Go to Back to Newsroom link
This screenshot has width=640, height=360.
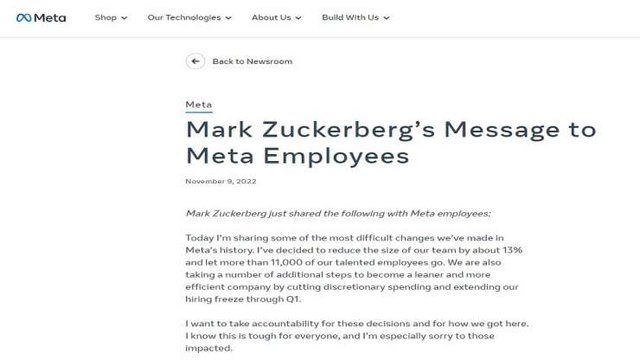(x=252, y=62)
